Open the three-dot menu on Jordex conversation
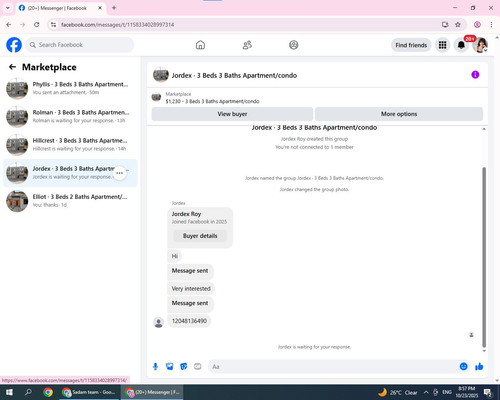This screenshot has height=400, width=500. 120,173
